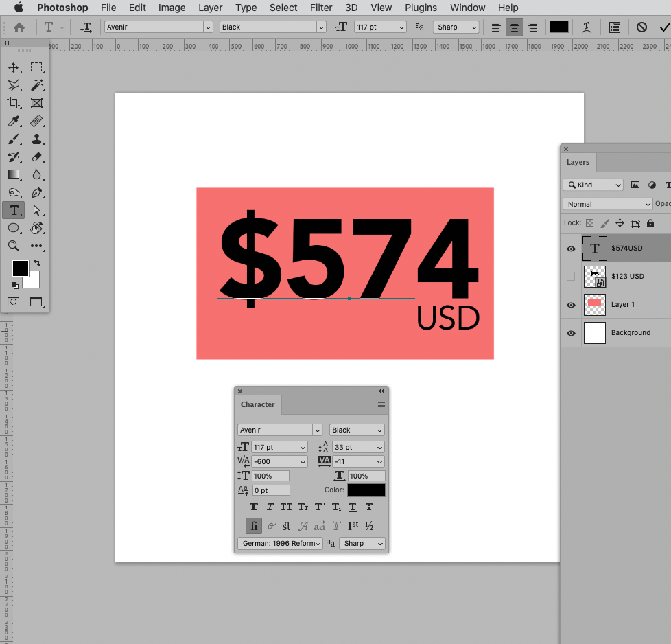Select the Polygonal Lasso tool
This screenshot has width=671, height=644.
tap(14, 85)
